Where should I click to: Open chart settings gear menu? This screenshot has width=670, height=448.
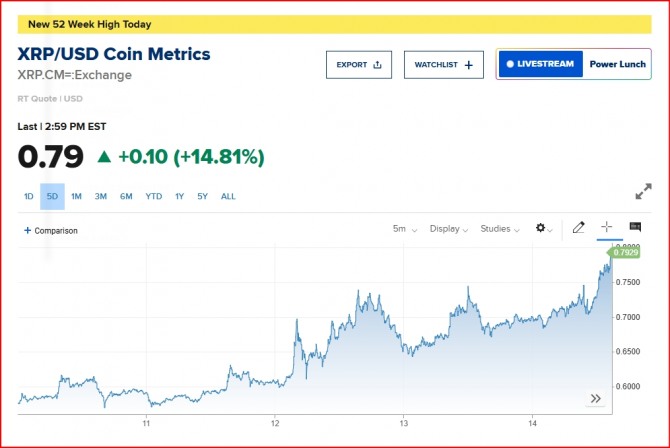[x=543, y=228]
